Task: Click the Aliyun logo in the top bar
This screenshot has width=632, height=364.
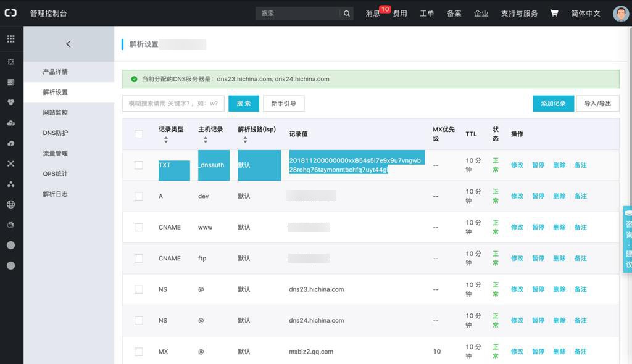Action: click(10, 13)
